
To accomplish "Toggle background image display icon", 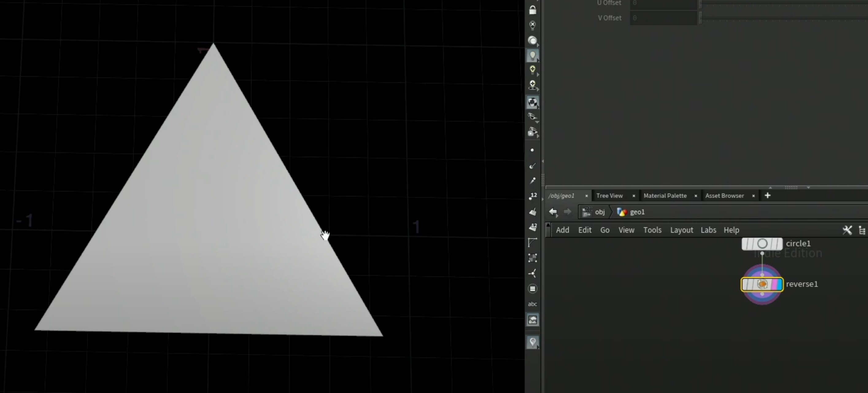I will coord(532,320).
